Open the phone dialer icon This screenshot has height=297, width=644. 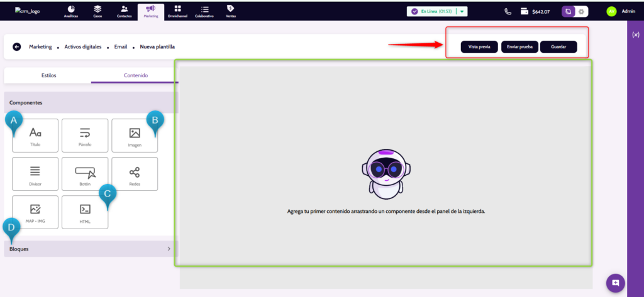508,11
